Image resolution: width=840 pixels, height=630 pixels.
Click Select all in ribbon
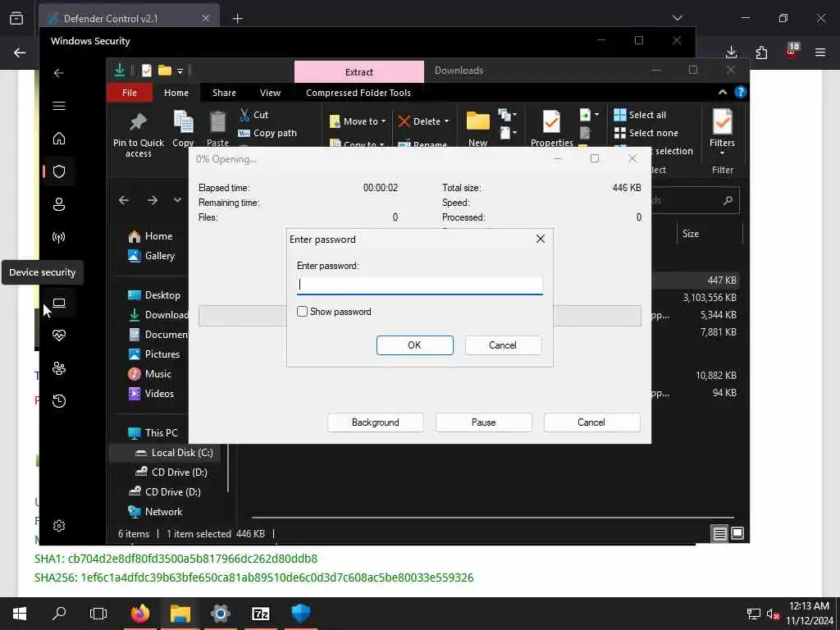coord(640,115)
